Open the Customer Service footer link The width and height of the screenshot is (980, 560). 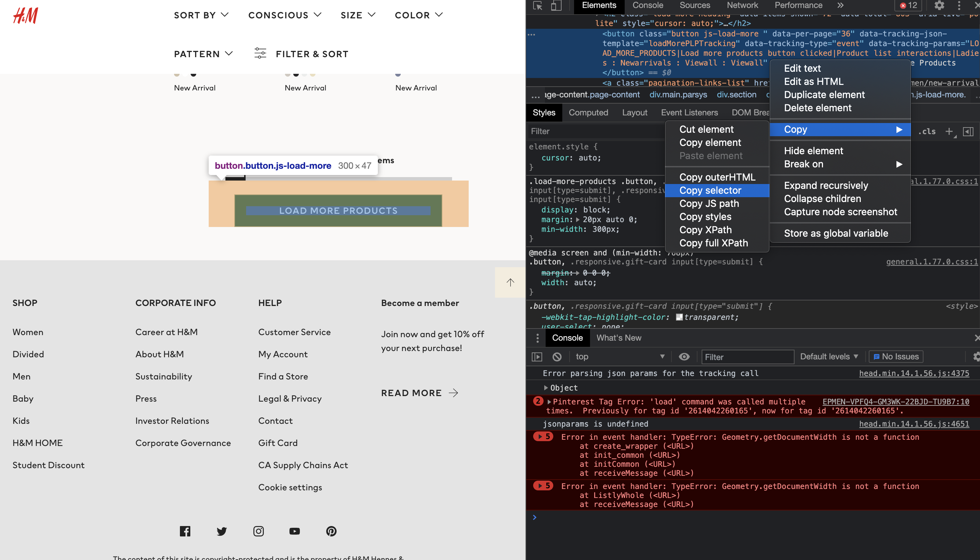294,332
